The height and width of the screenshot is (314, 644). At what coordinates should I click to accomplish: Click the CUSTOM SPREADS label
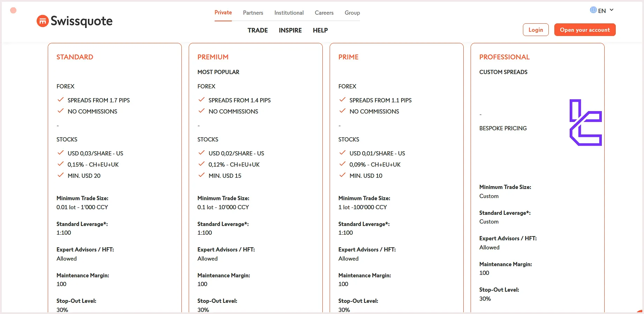point(503,72)
